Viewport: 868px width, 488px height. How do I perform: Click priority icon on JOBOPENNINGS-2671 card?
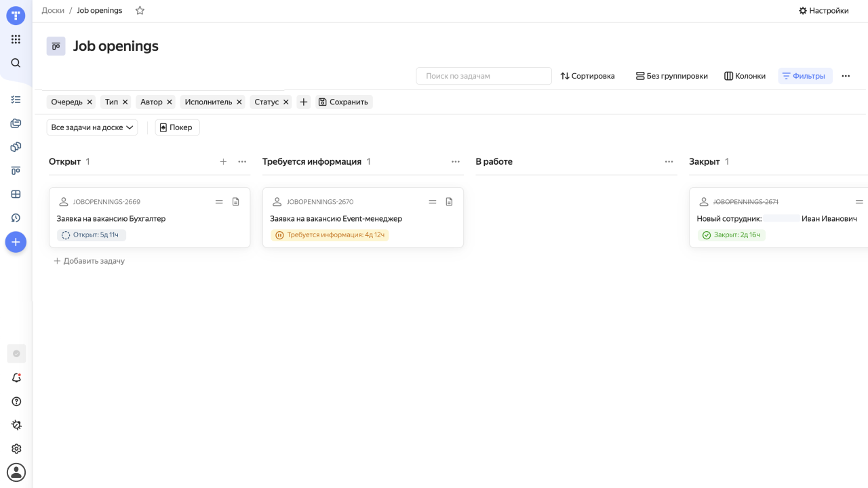[859, 202]
